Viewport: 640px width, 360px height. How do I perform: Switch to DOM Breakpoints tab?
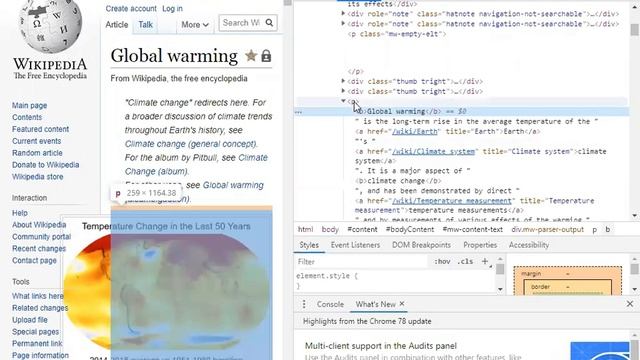point(421,245)
